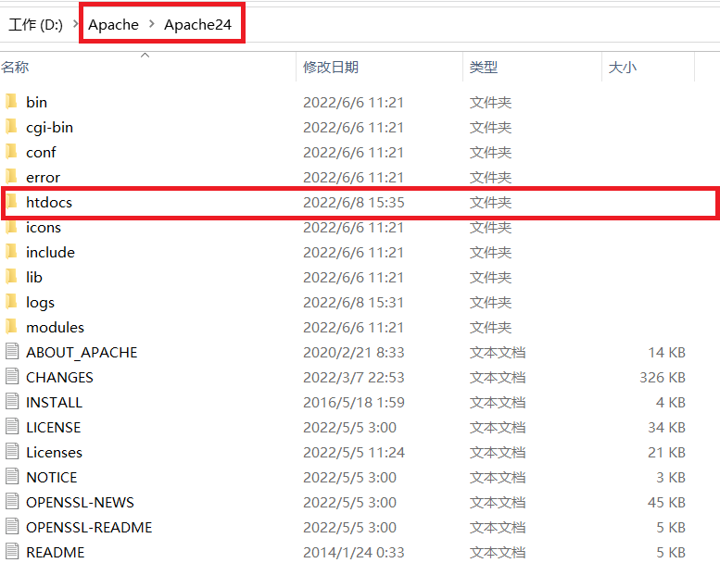Click the 45 KB size of OPENSSL-NEWS

pos(667,502)
